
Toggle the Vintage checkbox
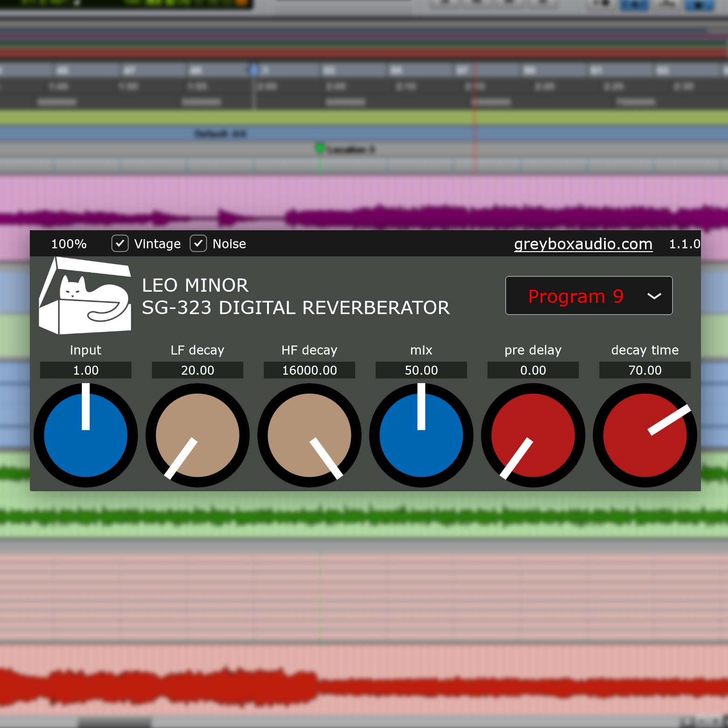click(120, 244)
